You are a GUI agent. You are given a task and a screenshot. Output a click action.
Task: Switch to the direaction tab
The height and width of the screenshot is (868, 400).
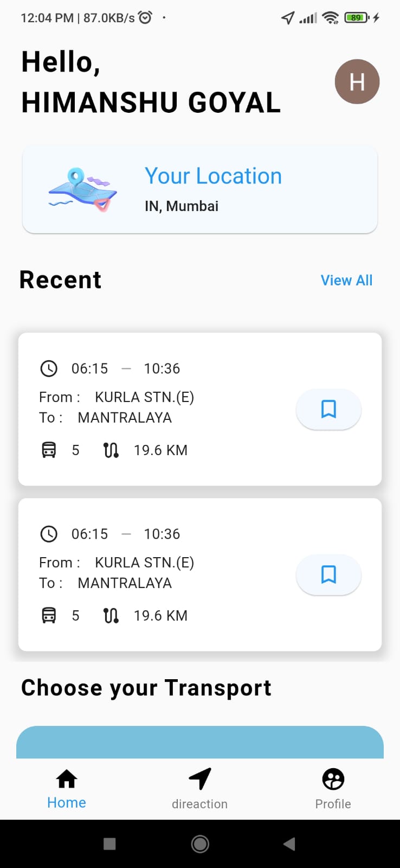[x=199, y=789]
